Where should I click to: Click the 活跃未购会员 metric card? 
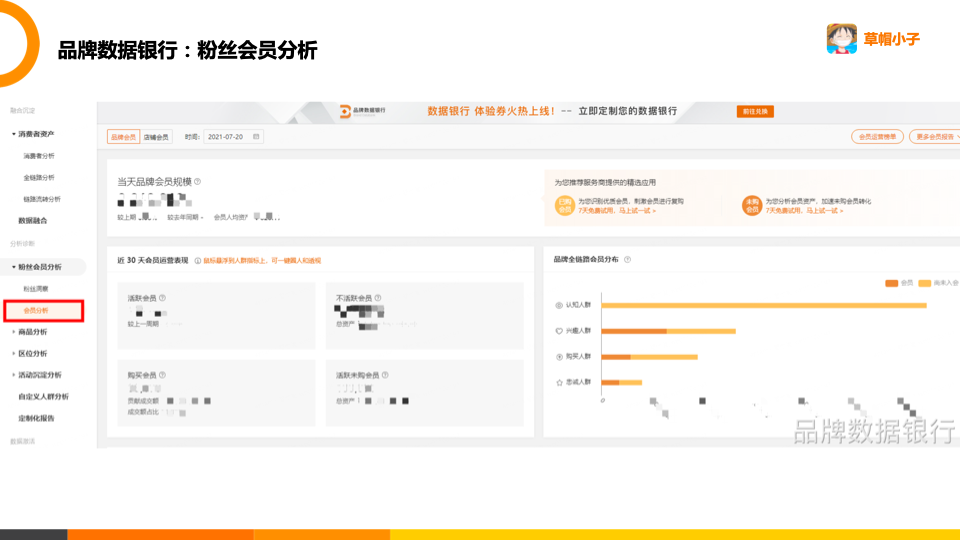[425, 393]
